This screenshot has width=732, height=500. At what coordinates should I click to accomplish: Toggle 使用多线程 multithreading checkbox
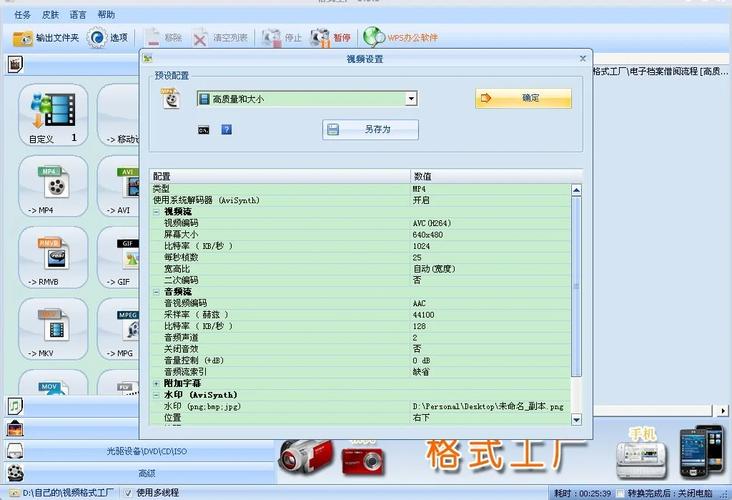(128, 493)
